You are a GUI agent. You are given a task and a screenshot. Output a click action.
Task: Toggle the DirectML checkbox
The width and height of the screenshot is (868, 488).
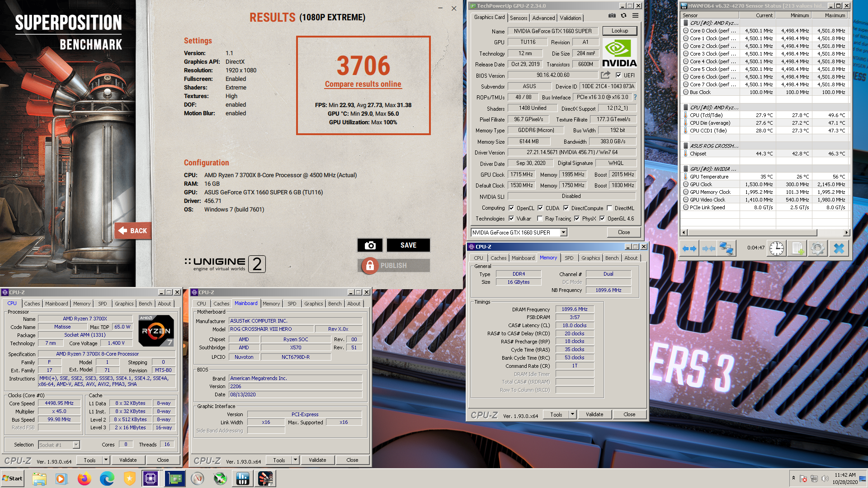[609, 208]
